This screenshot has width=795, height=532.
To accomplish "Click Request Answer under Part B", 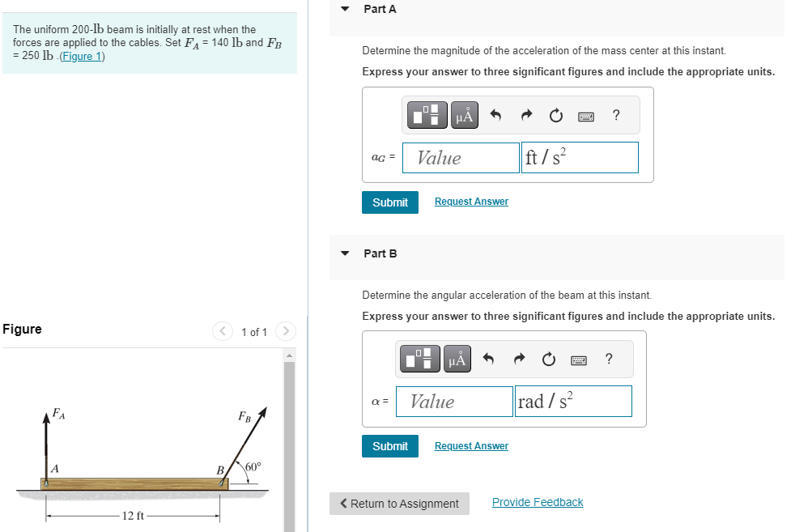I will point(470,445).
